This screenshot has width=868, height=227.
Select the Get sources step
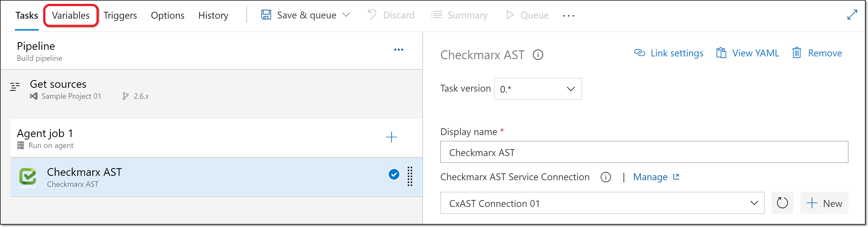click(211, 90)
